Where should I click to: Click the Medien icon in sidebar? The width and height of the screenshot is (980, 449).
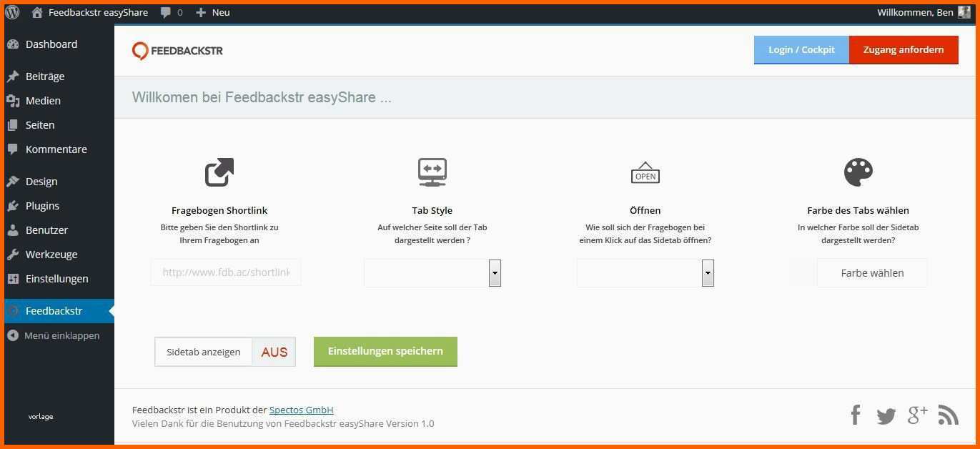pyautogui.click(x=13, y=101)
